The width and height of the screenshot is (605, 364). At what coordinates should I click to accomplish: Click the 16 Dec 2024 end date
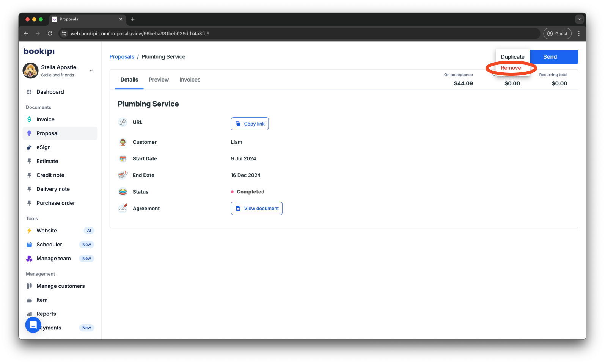tap(245, 175)
